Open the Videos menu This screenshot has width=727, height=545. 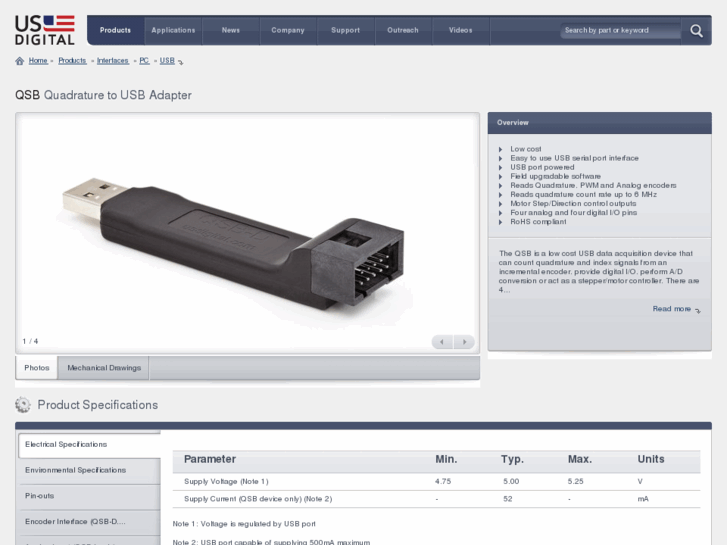460,30
